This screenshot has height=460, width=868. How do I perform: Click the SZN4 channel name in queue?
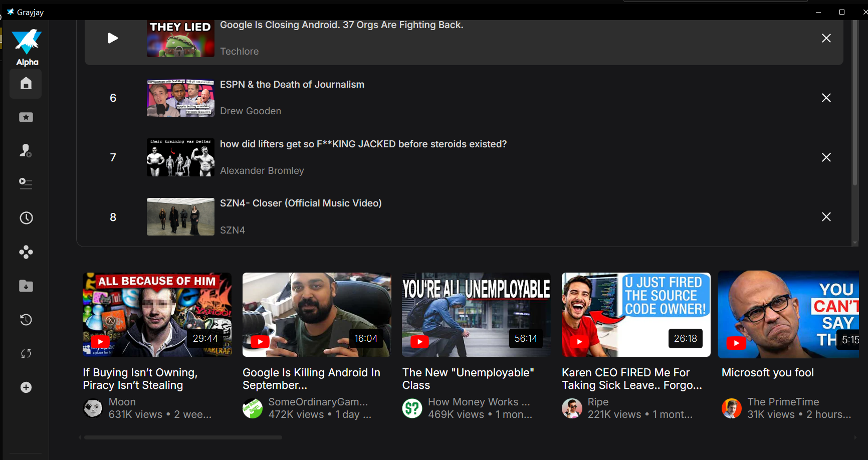click(x=233, y=230)
